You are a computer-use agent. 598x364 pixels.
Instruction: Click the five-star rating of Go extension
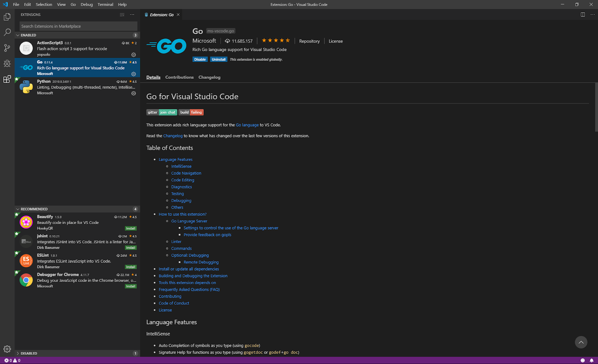click(276, 41)
